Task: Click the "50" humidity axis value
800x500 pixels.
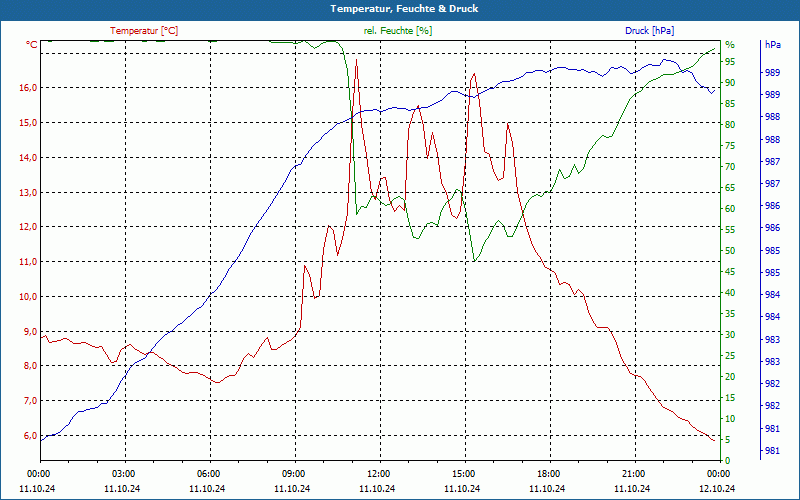Action: (730, 251)
